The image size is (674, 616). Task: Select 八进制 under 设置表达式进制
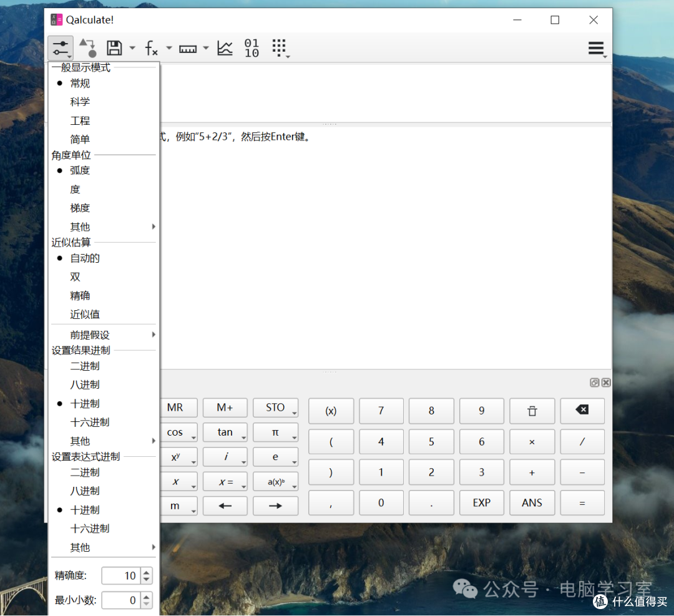[104, 491]
